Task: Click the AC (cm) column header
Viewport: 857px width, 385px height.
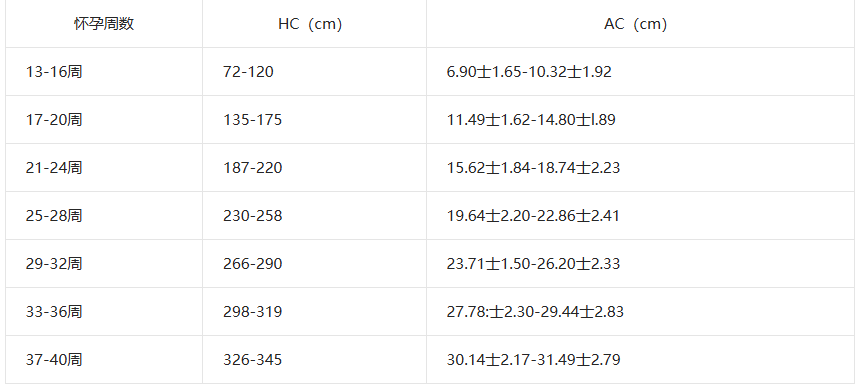Action: (636, 24)
